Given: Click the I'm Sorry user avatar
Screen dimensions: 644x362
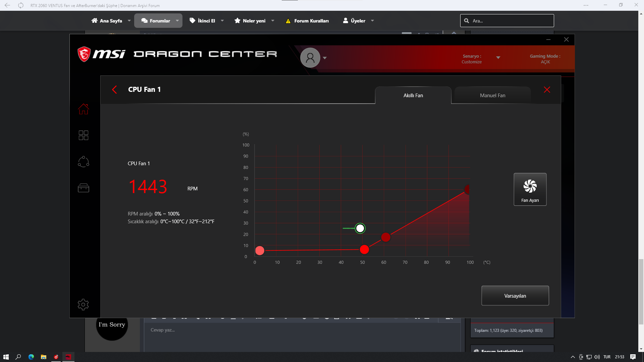Looking at the screenshot, I should [x=112, y=325].
